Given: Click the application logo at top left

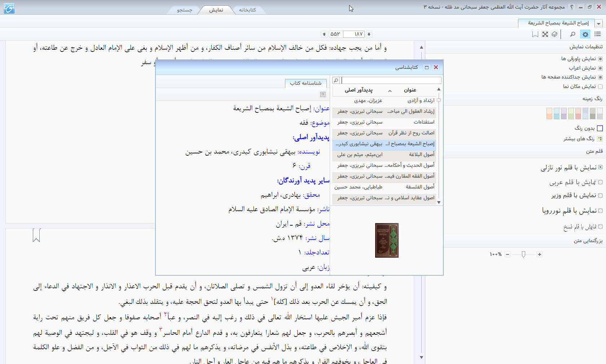Looking at the screenshot, I should click(9, 8).
